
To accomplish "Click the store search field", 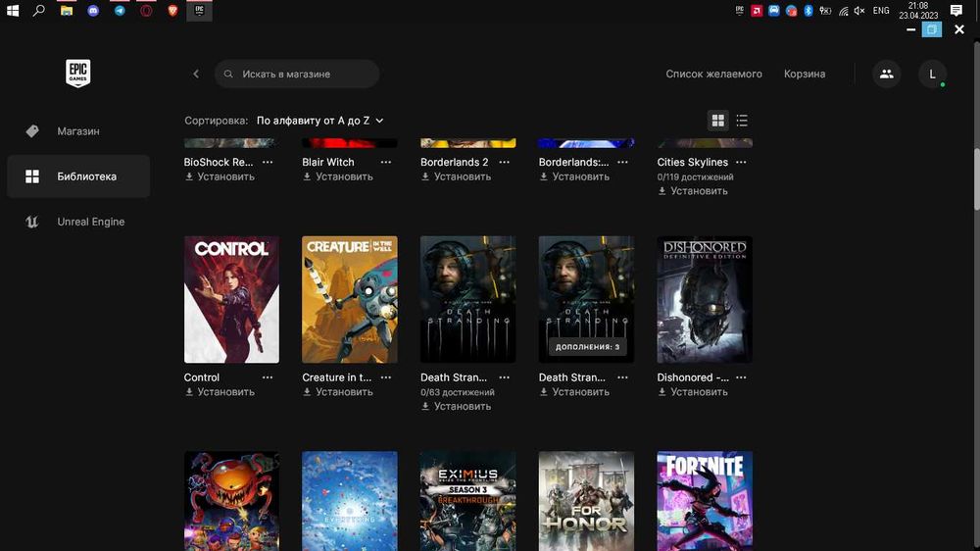I will click(297, 74).
